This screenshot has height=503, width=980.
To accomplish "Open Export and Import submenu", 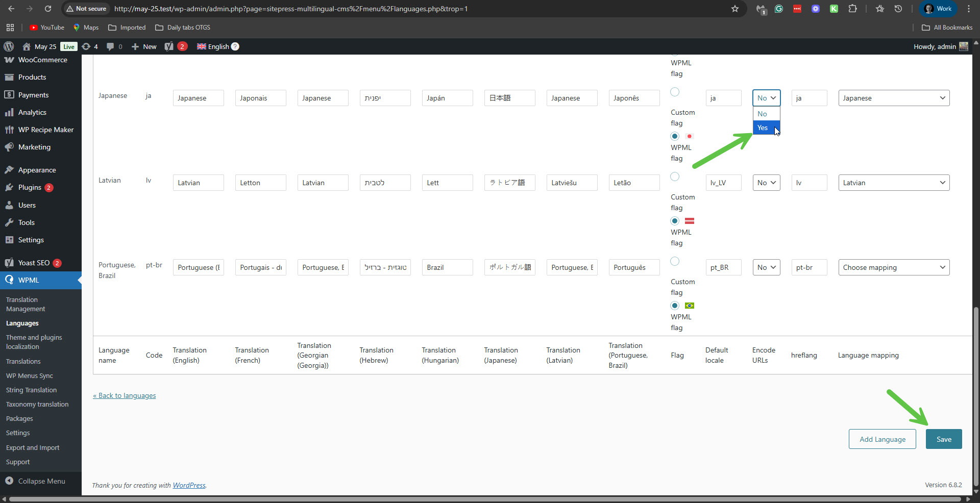I will click(x=33, y=447).
